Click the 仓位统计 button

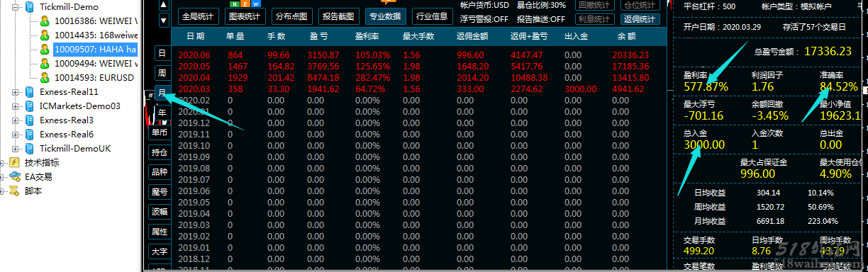[640, 4]
